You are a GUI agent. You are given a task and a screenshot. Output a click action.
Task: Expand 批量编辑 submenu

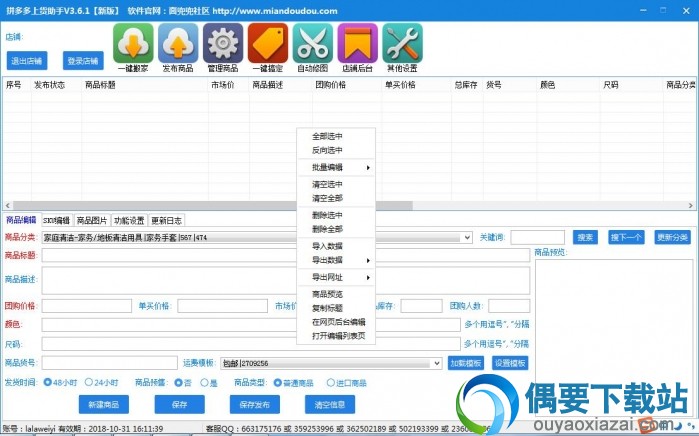pos(336,168)
